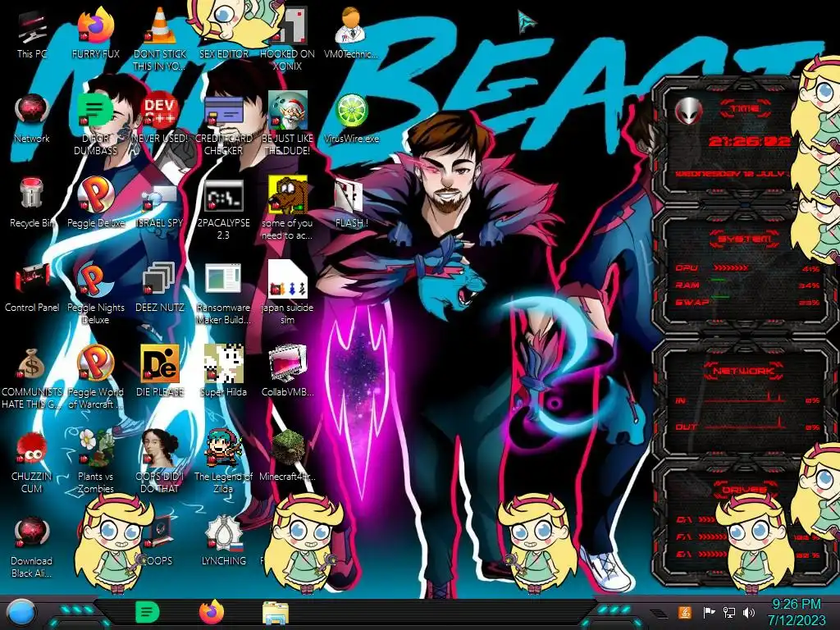Open Ransomware Maker Build... shortcut
The height and width of the screenshot is (630, 840).
tap(223, 293)
